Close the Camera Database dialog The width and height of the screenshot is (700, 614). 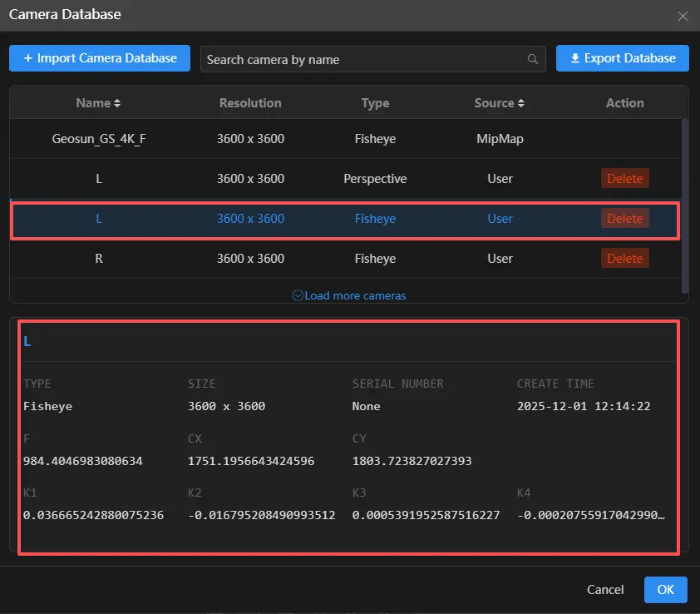tap(683, 16)
